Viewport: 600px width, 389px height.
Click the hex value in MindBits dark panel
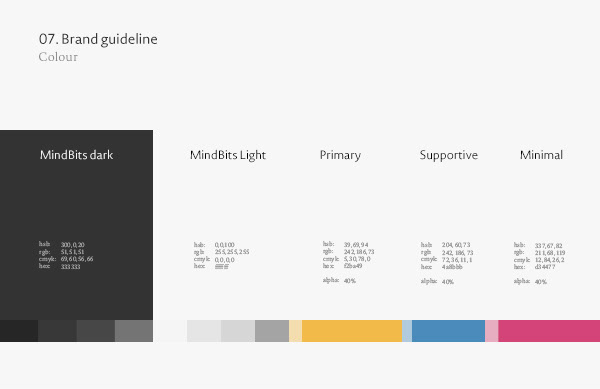tap(70, 267)
